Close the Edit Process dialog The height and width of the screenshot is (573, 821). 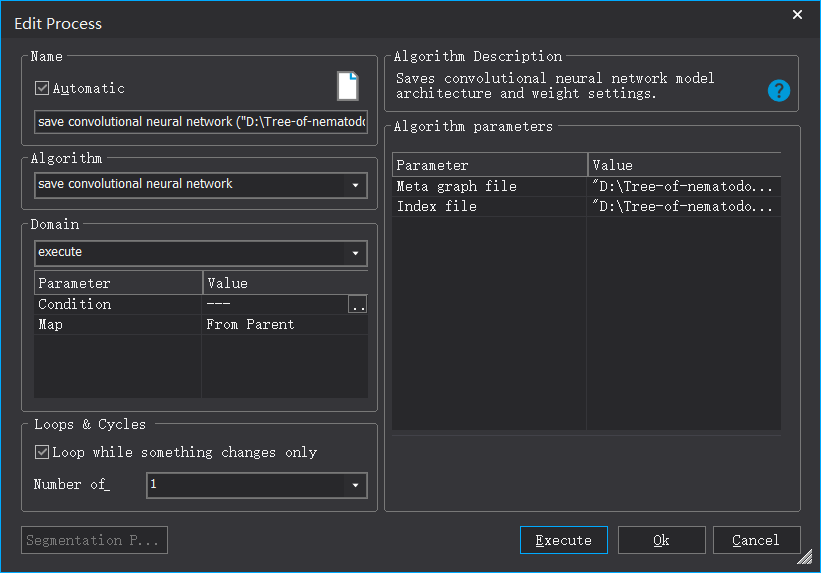coord(797,15)
